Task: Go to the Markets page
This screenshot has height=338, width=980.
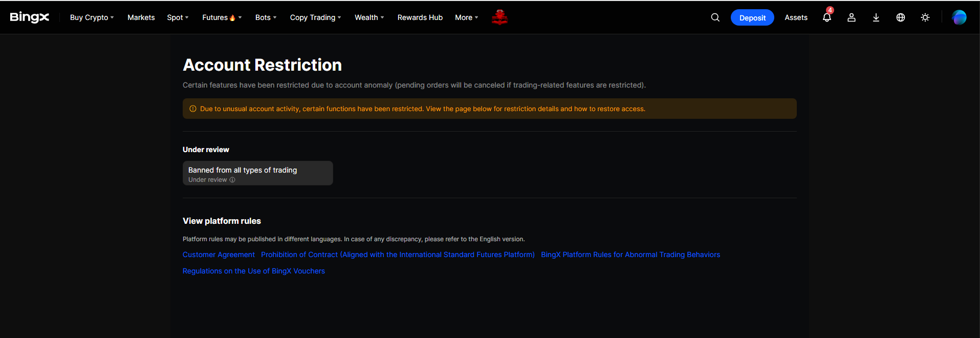Action: (x=141, y=17)
